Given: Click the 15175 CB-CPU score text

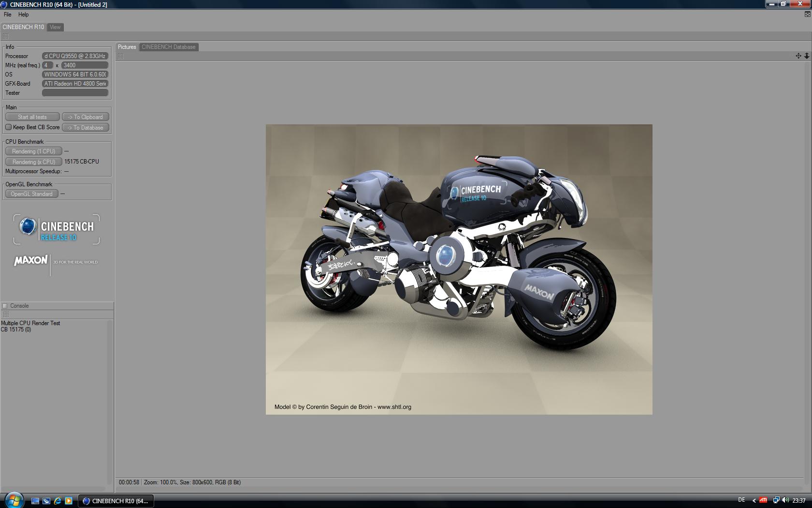Looking at the screenshot, I should pos(82,162).
